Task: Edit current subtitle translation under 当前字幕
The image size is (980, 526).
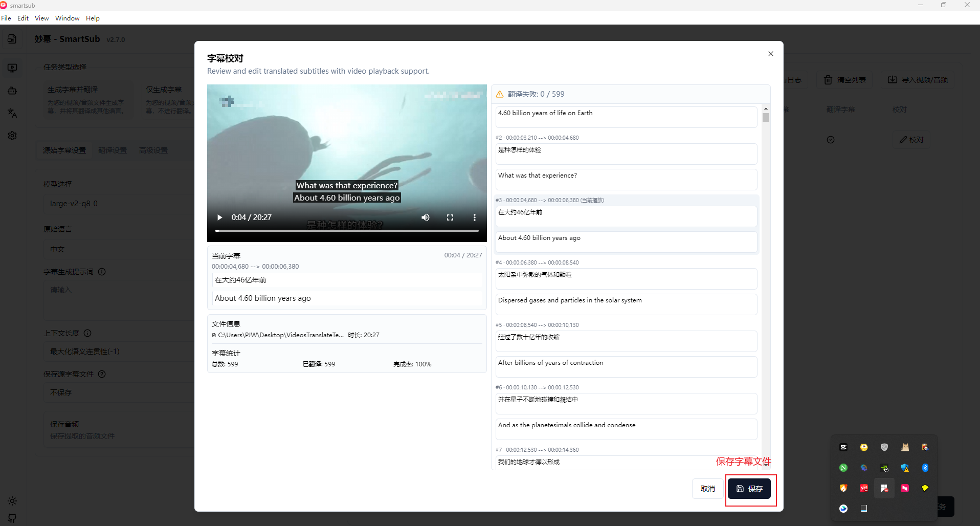Action: tap(347, 298)
